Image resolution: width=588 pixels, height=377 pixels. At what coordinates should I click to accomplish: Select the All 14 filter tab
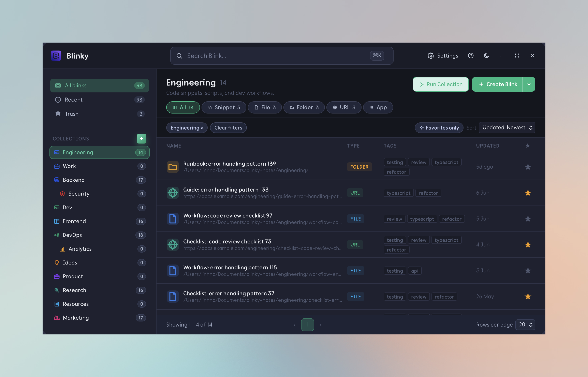pyautogui.click(x=183, y=107)
